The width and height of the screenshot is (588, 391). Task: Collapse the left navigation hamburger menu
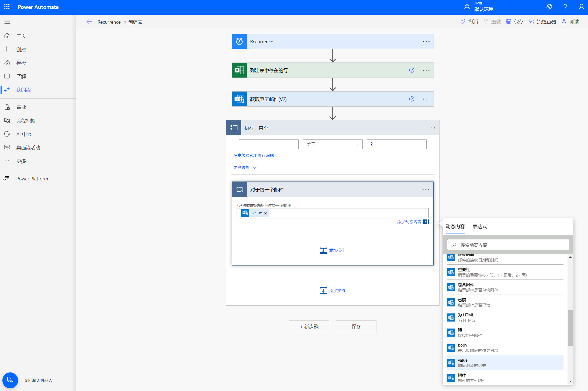pos(7,22)
